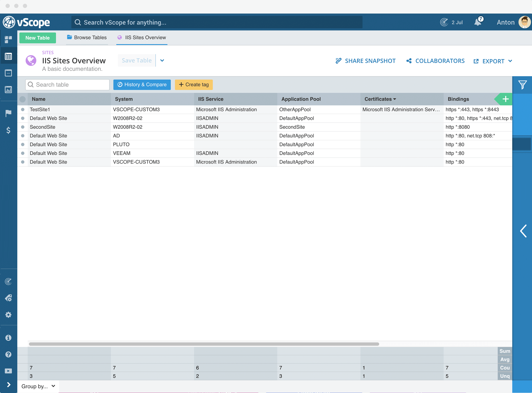532x393 pixels.
Task: Open the settings gear in sidebar
Action: [8, 314]
